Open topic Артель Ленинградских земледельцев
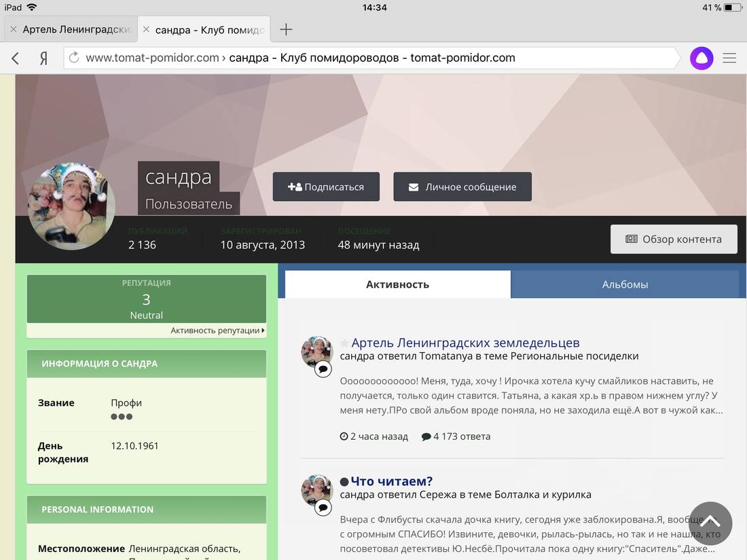 pos(465,343)
